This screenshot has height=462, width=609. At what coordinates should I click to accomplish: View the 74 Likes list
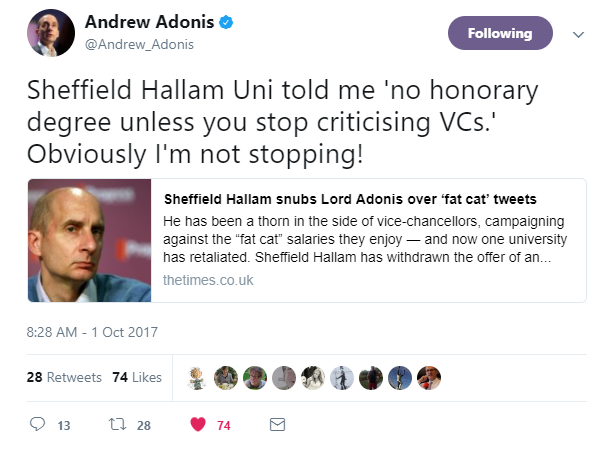(x=137, y=377)
